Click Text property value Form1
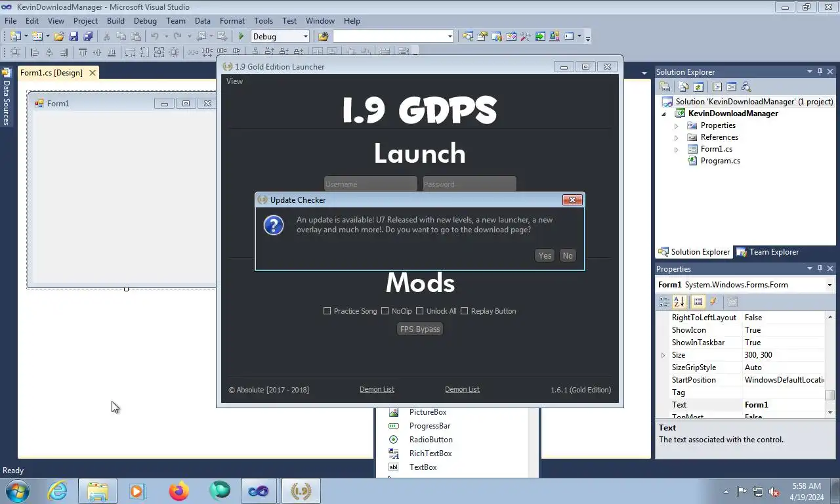The width and height of the screenshot is (840, 504). tap(785, 405)
